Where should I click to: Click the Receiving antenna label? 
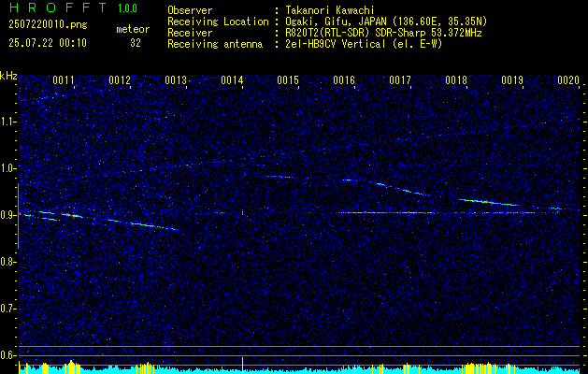click(215, 44)
